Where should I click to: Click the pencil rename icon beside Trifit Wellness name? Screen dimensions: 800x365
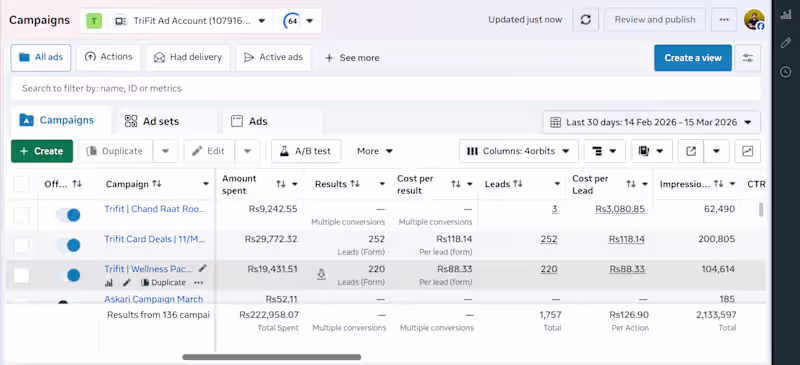(x=203, y=268)
